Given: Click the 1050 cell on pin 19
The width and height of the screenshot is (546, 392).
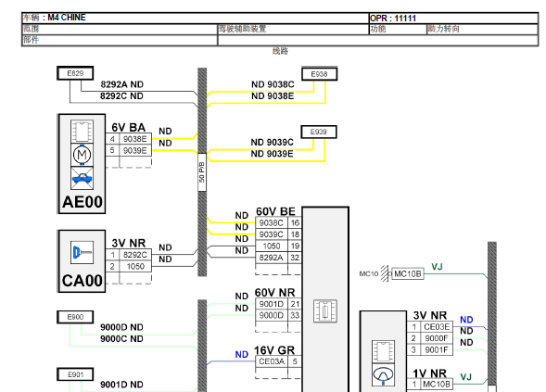Looking at the screenshot, I should click(272, 247).
